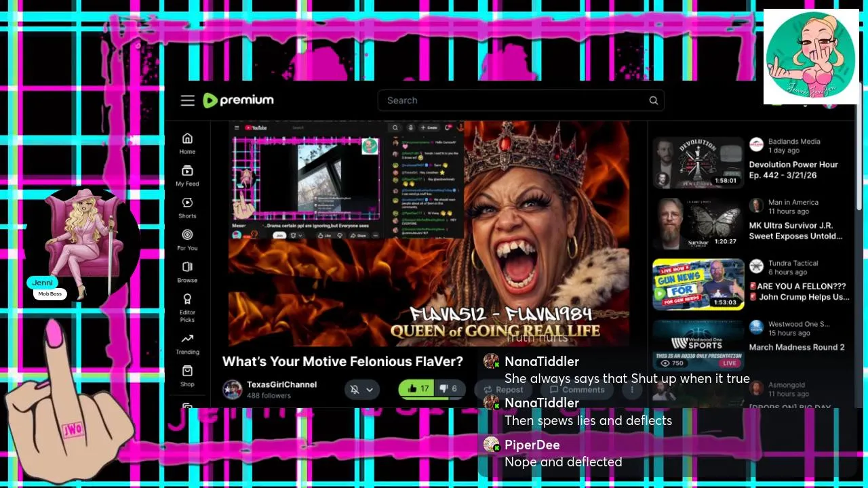Image resolution: width=868 pixels, height=488 pixels.
Task: Open the Man in America channel name
Action: (793, 203)
